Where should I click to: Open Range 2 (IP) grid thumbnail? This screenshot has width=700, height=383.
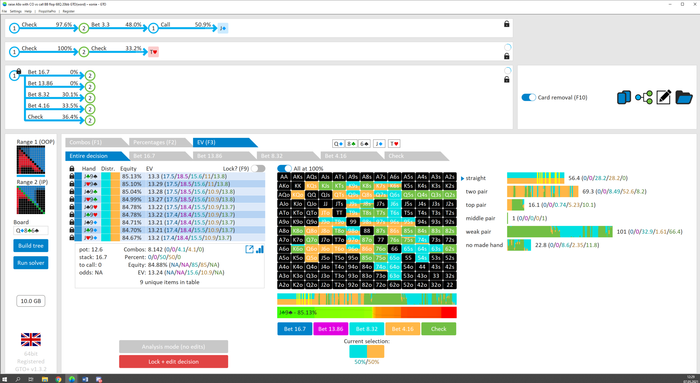click(x=31, y=200)
